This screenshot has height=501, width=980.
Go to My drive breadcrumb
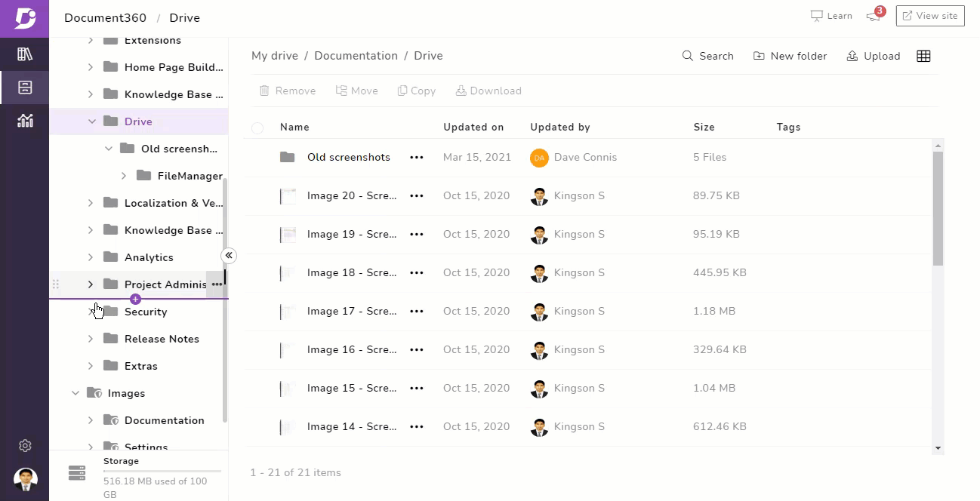tap(275, 56)
